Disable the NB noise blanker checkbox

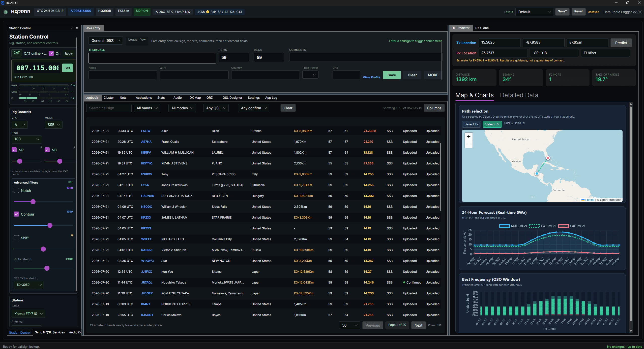tap(47, 150)
